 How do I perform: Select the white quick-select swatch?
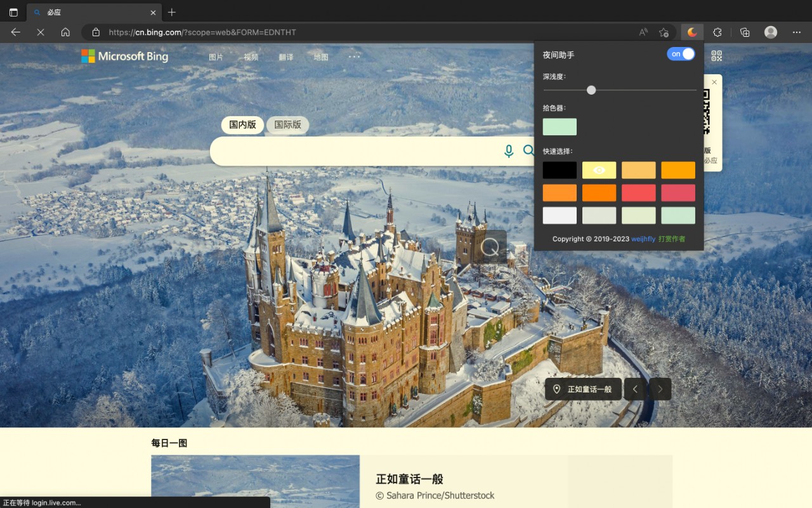pos(560,215)
